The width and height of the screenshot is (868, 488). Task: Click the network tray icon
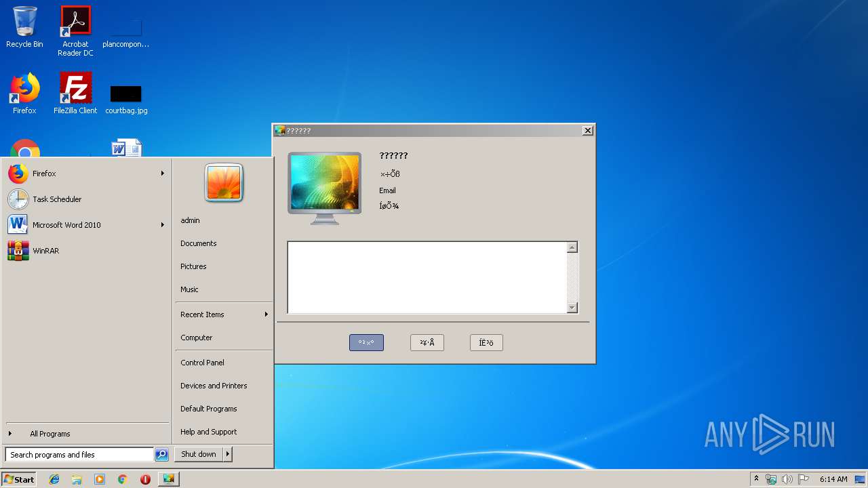click(771, 479)
